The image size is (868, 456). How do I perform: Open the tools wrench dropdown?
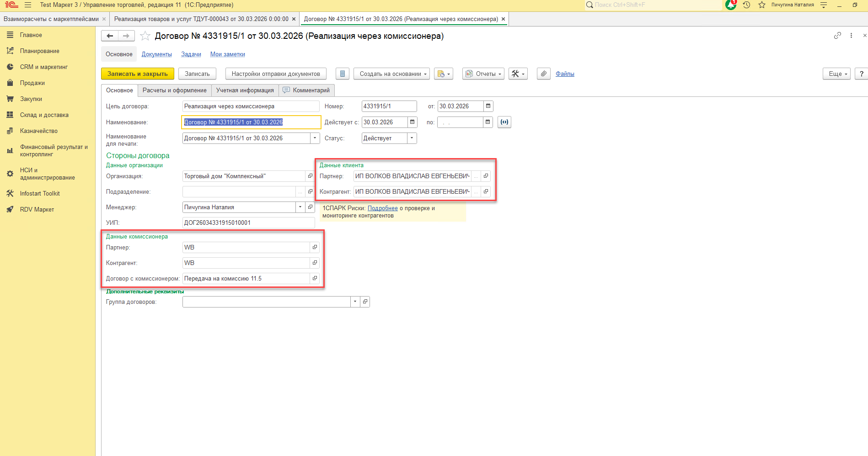pyautogui.click(x=518, y=74)
